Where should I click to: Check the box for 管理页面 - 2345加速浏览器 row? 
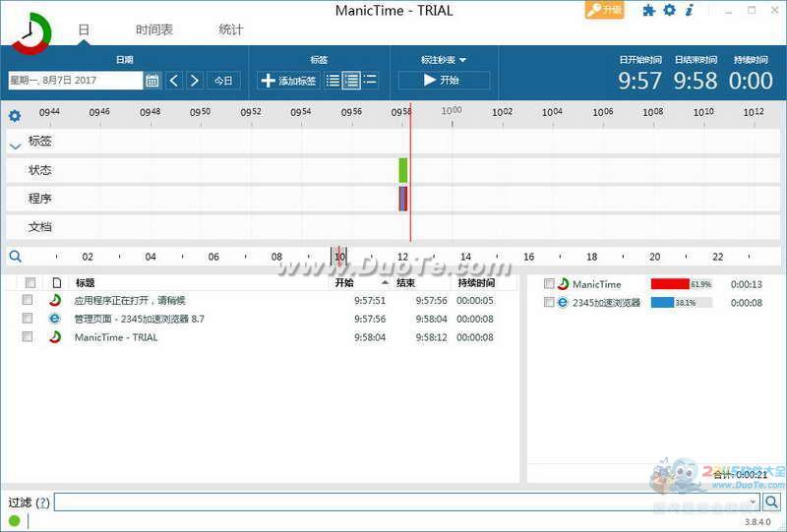(x=28, y=319)
